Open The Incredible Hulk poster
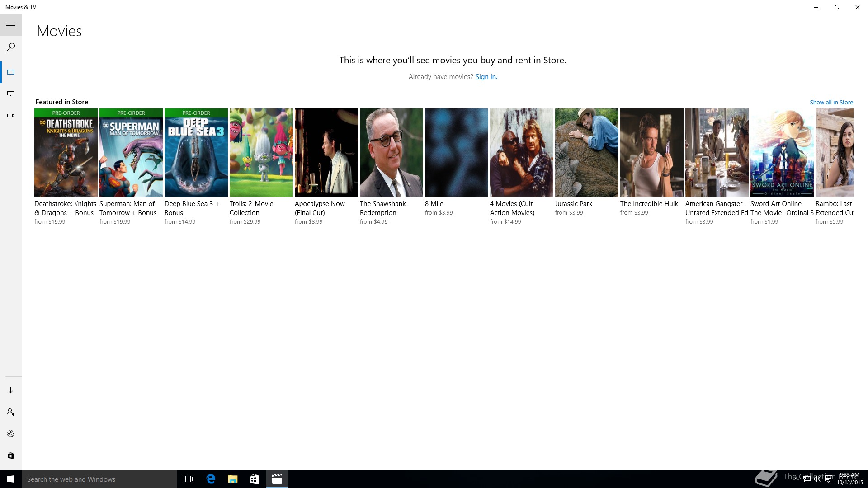Screen dimensions: 868x488 (652, 153)
